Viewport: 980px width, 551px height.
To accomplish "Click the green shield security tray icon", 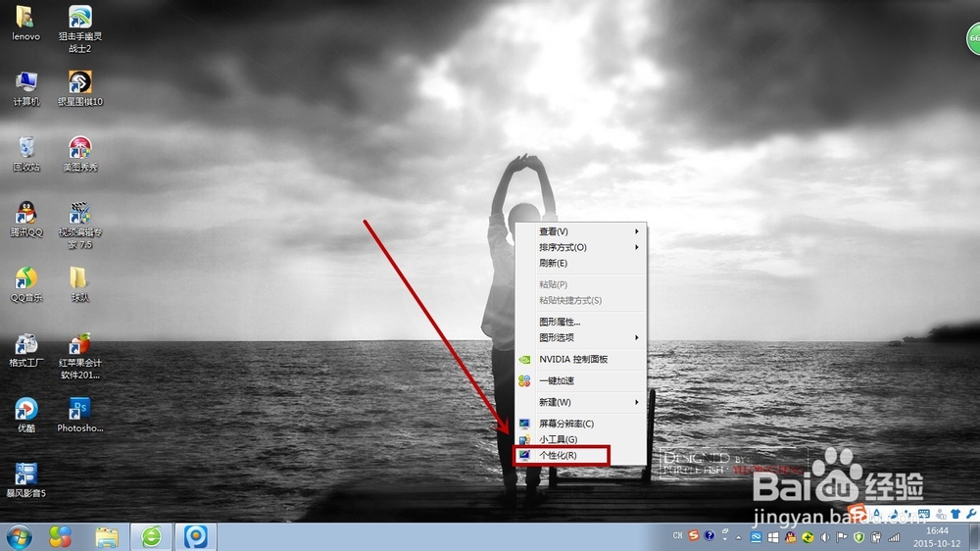I will [859, 537].
